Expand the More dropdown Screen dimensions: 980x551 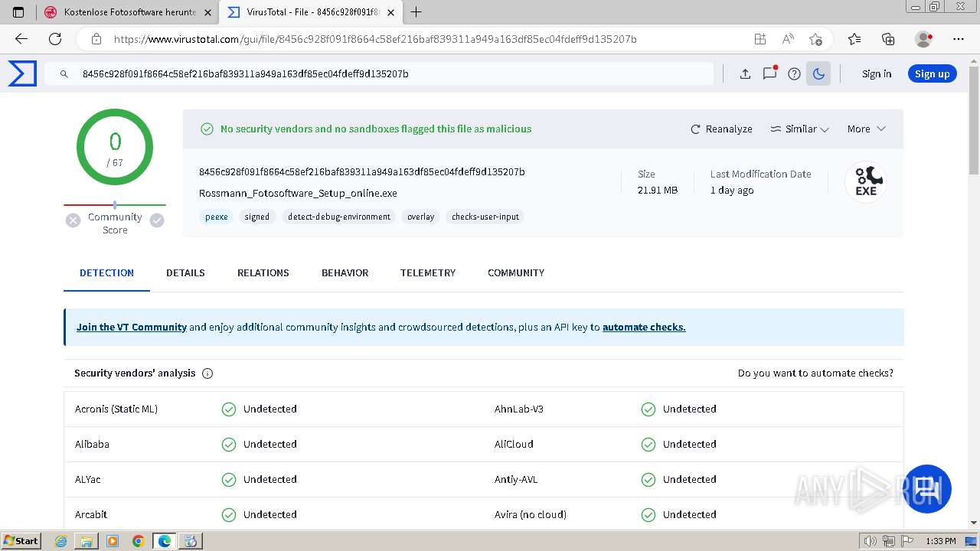click(866, 129)
